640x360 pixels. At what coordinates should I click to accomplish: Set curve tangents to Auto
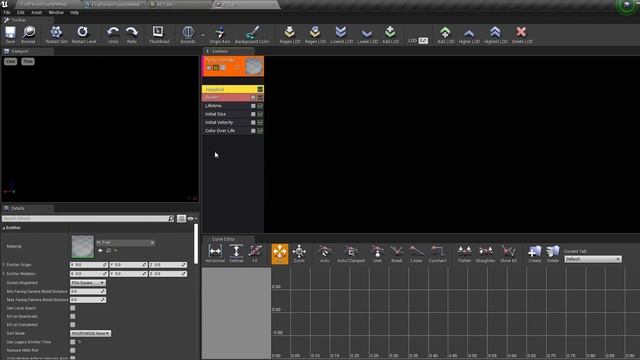click(325, 253)
